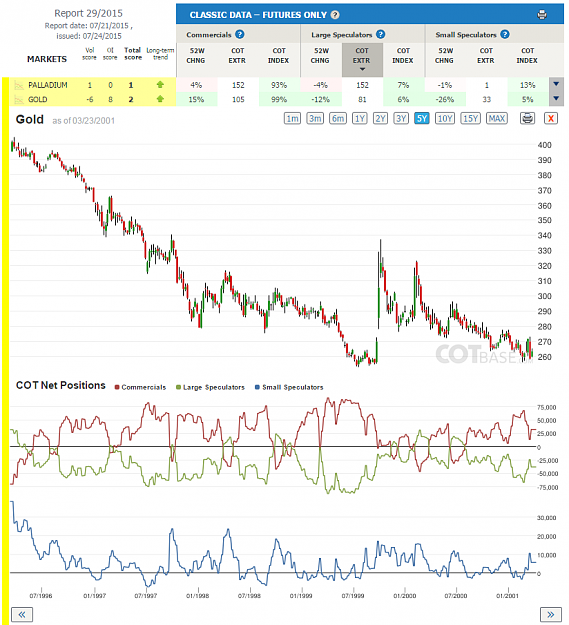Sort by Large Speculators COT INDEX column

[403, 55]
